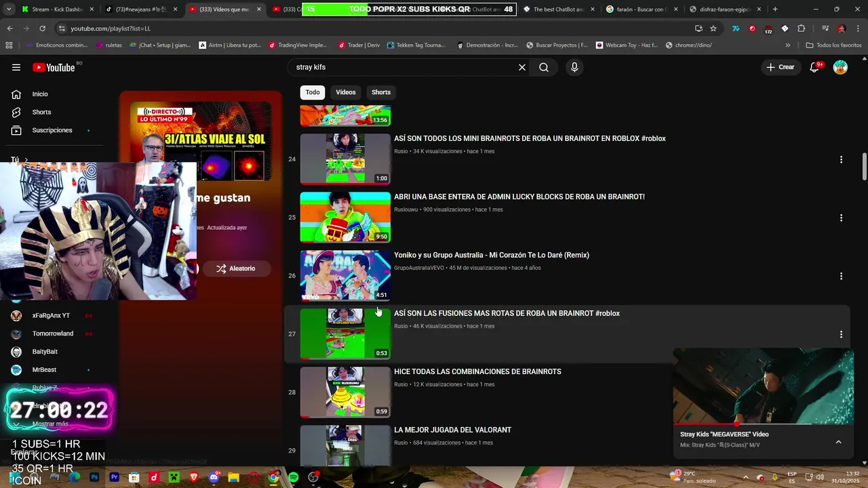Click the browser address bar URL

(111, 28)
